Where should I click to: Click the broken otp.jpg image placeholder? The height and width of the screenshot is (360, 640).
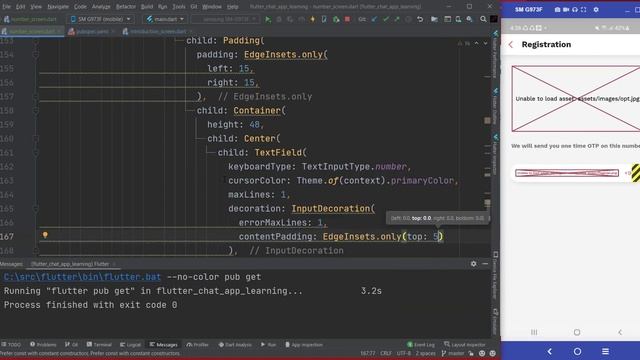(576, 98)
